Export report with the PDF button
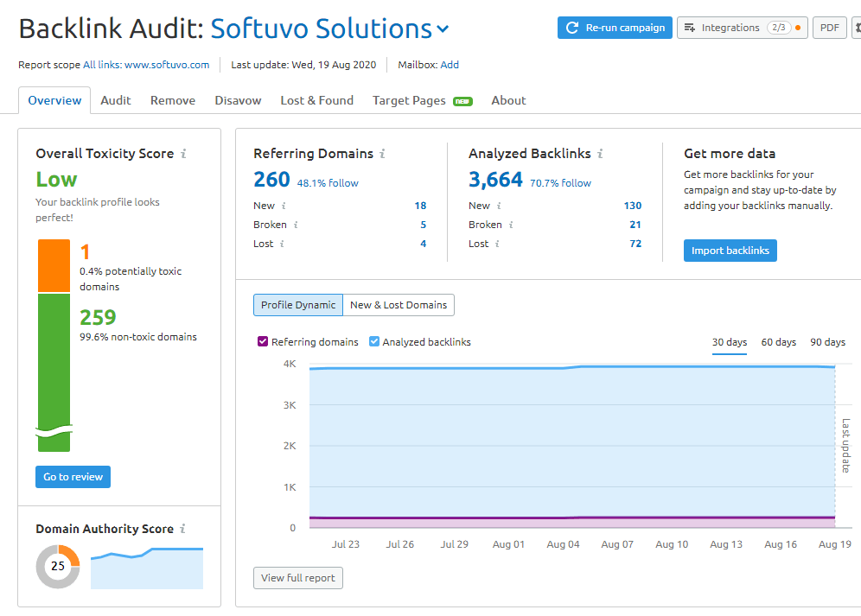This screenshot has height=616, width=861. click(x=829, y=28)
